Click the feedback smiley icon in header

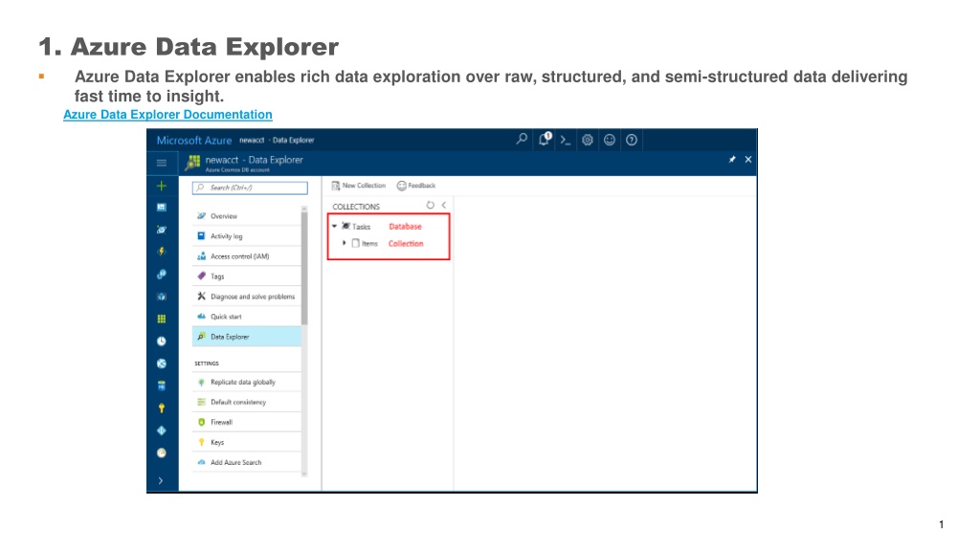point(610,140)
